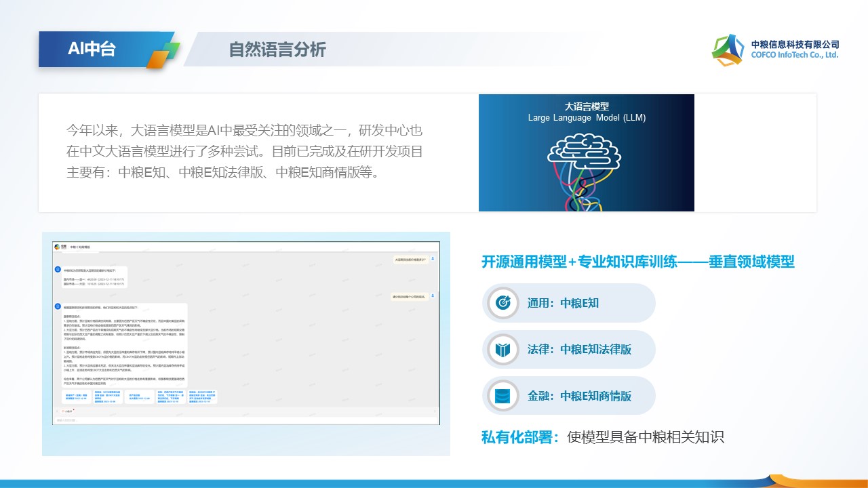The width and height of the screenshot is (868, 488).
Task: Click the COFCO InfoTech colorful logo
Action: [x=728, y=50]
